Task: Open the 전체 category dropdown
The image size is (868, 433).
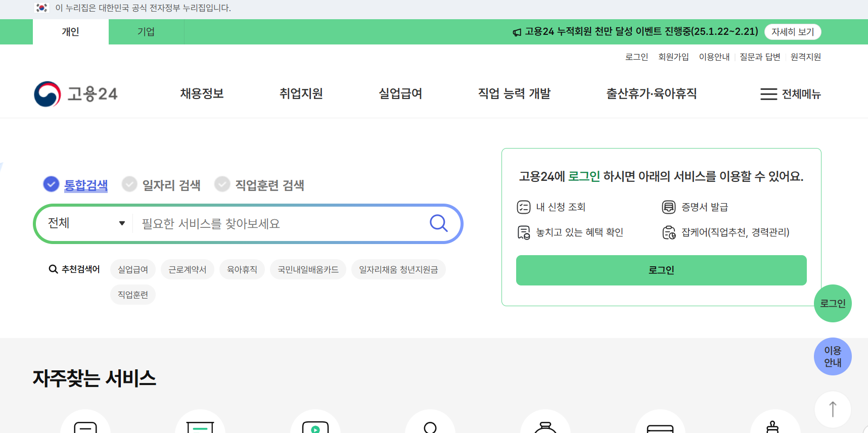Action: (x=86, y=223)
